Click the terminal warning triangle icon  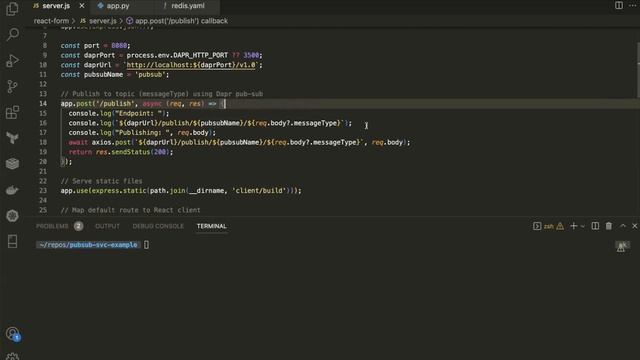click(x=560, y=226)
